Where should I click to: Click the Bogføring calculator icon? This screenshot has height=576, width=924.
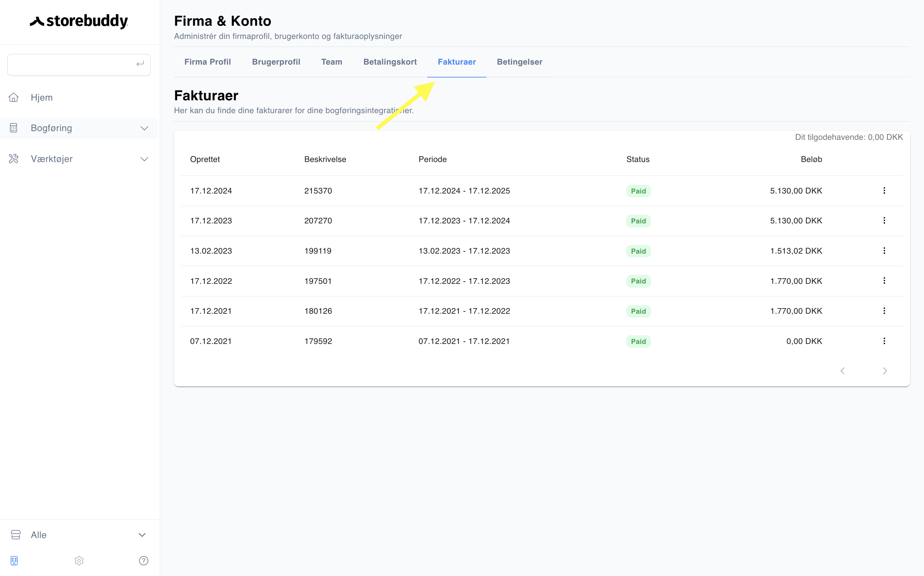[14, 128]
